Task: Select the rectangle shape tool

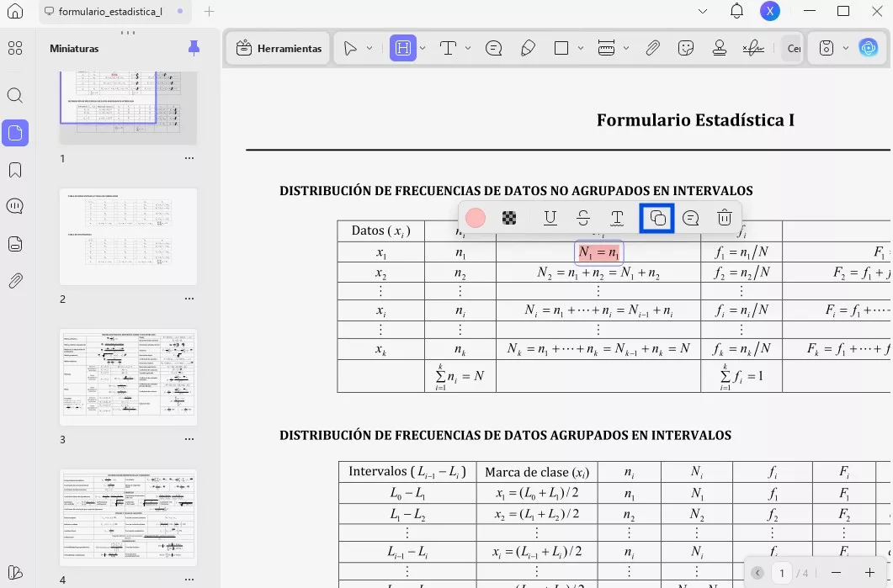Action: click(561, 49)
